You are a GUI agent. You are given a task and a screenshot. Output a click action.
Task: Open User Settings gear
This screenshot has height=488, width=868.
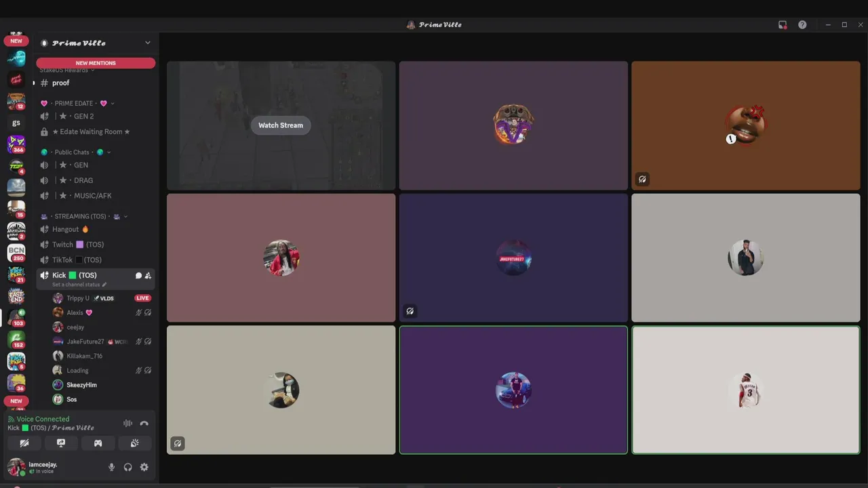point(144,467)
